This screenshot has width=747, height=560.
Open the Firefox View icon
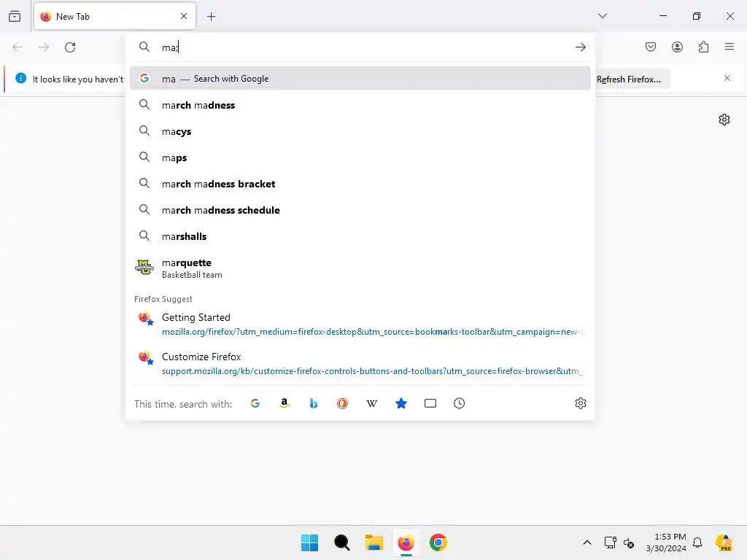(x=15, y=16)
